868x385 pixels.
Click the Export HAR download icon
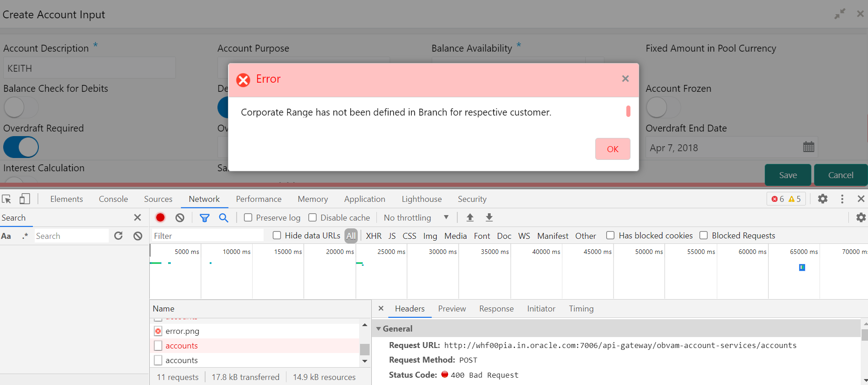pyautogui.click(x=489, y=217)
